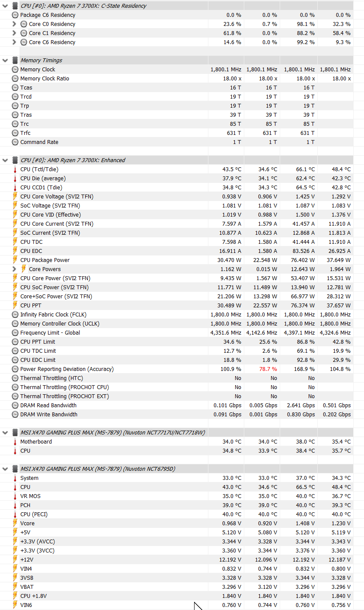
Task: Collapse the Ryzen 7 3700X Enhanced group
Action: pyautogui.click(x=5, y=160)
